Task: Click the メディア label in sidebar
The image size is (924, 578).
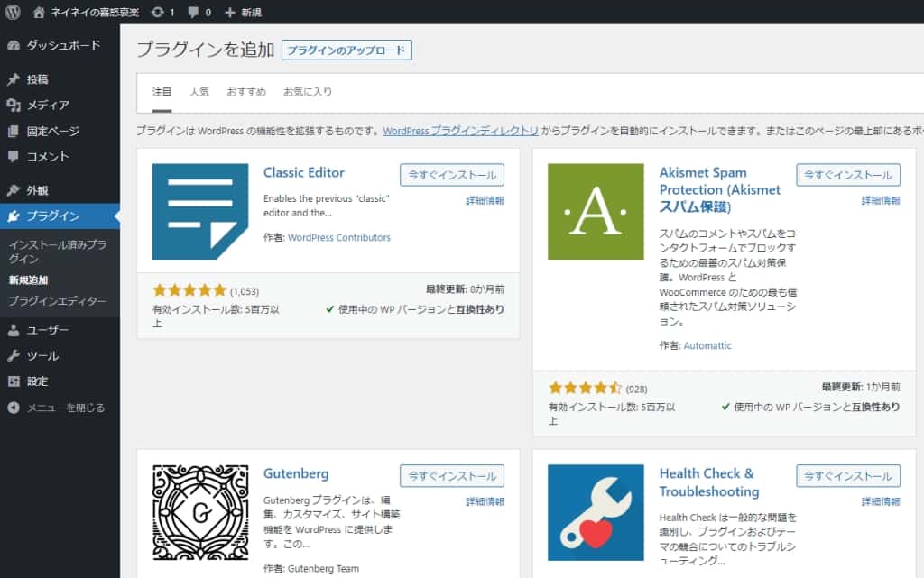Action: [48, 105]
